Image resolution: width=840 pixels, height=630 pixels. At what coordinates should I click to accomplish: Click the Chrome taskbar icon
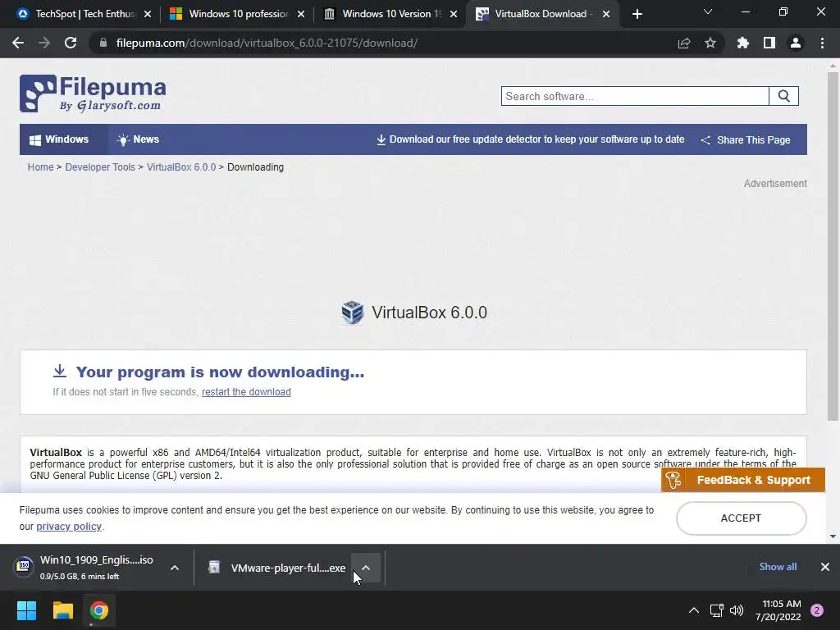[x=99, y=610]
